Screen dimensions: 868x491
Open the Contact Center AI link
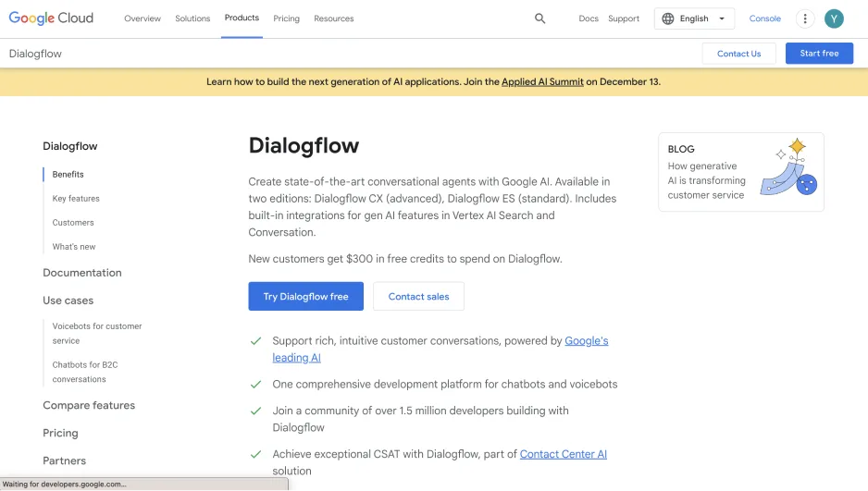coord(563,454)
